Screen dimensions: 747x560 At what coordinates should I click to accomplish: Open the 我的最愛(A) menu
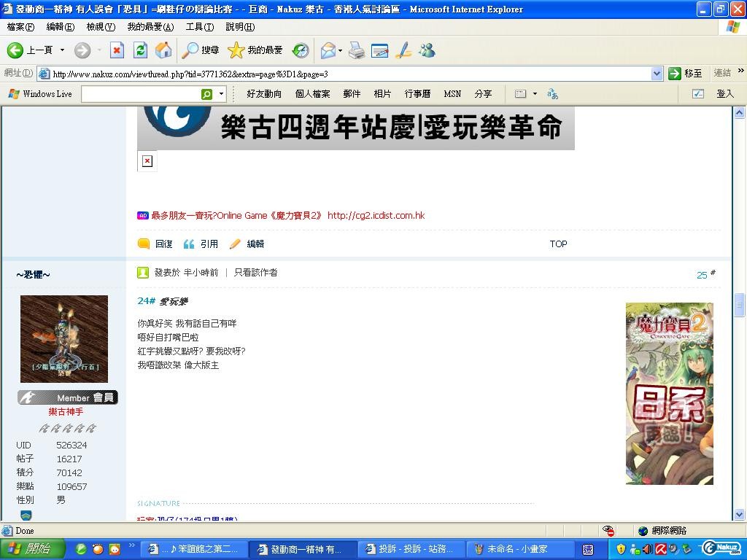tap(150, 27)
